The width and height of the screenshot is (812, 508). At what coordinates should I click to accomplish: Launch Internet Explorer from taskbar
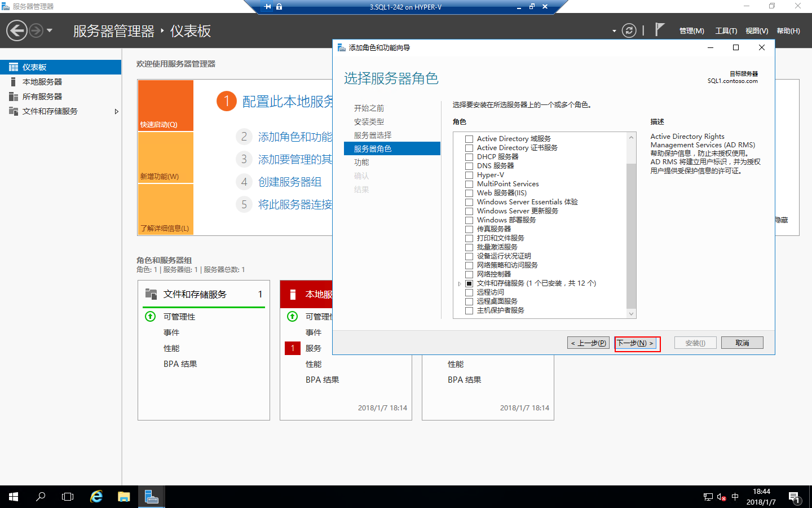pyautogui.click(x=96, y=497)
